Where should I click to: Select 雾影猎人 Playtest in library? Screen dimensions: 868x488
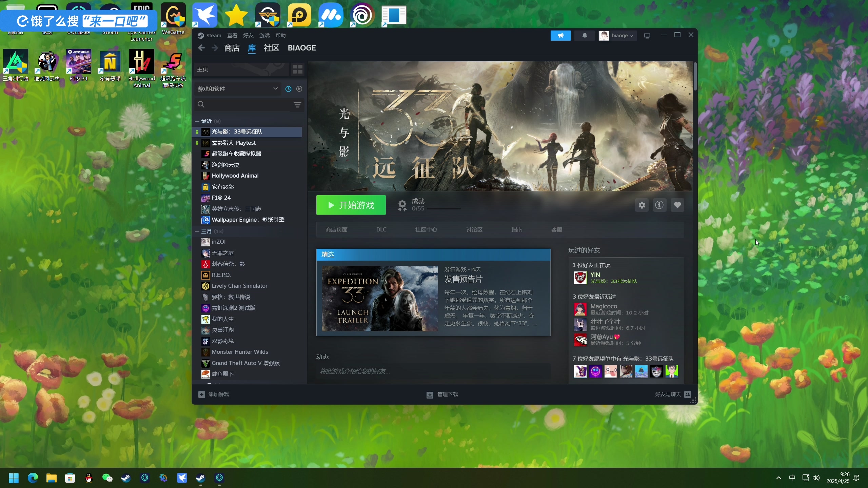coord(248,143)
